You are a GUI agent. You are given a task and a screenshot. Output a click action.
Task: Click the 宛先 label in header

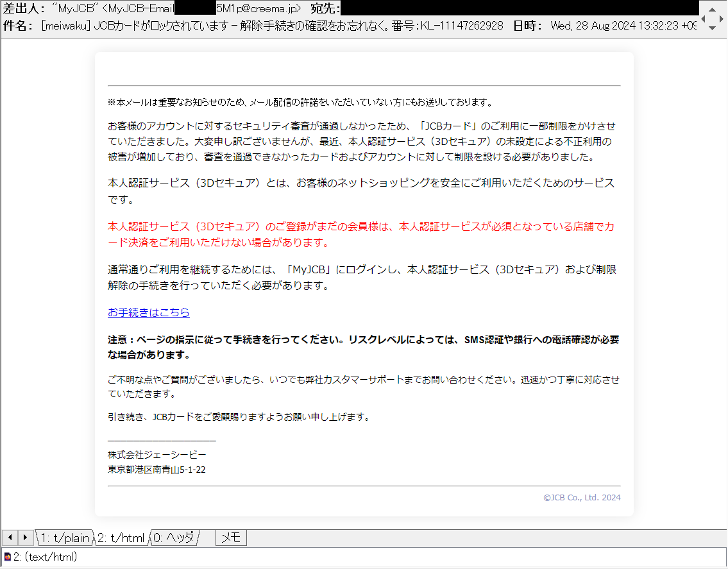[x=325, y=8]
